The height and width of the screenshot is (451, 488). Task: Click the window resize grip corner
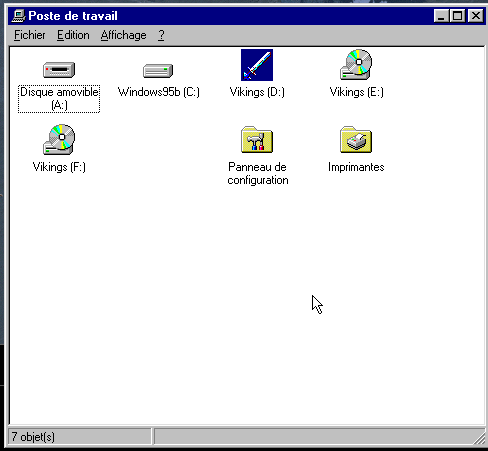tap(479, 438)
